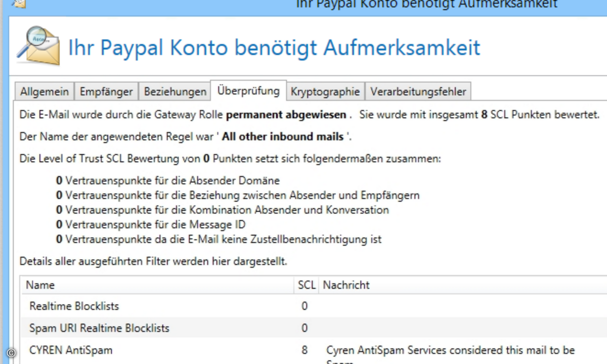Viewport: 607px width, 364px height.
Task: Click the 'permanent abgewiesen' text
Action: [286, 115]
